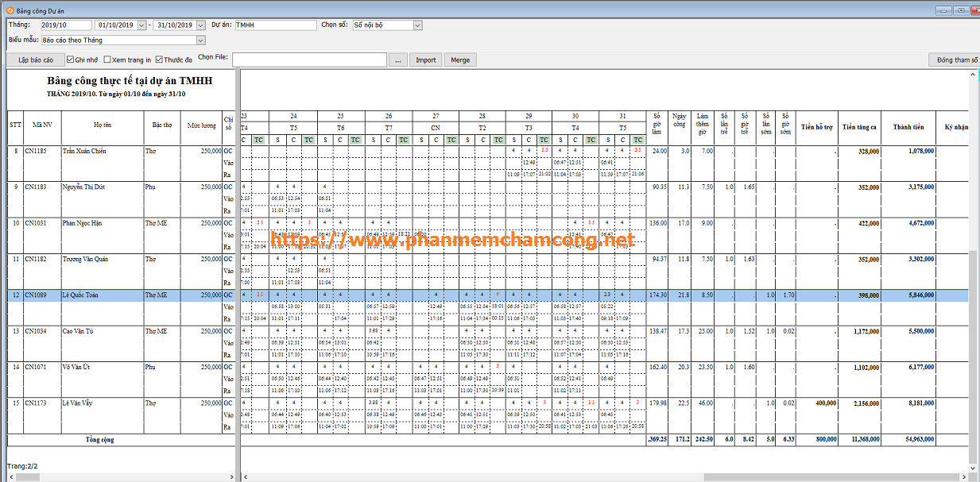Select employee name Trương Văn Quân
980x482 pixels.
tap(86, 259)
